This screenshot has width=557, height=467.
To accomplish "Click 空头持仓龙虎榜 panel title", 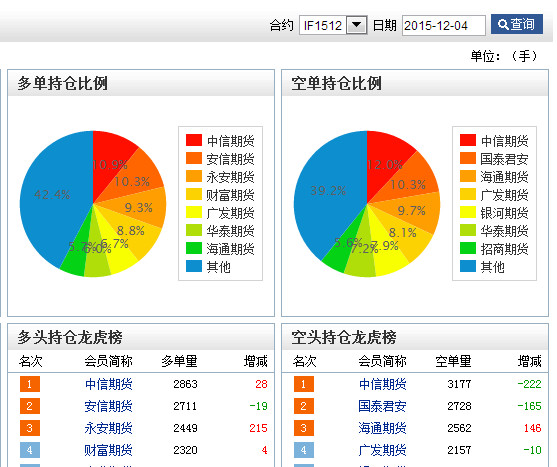I will click(x=344, y=337).
